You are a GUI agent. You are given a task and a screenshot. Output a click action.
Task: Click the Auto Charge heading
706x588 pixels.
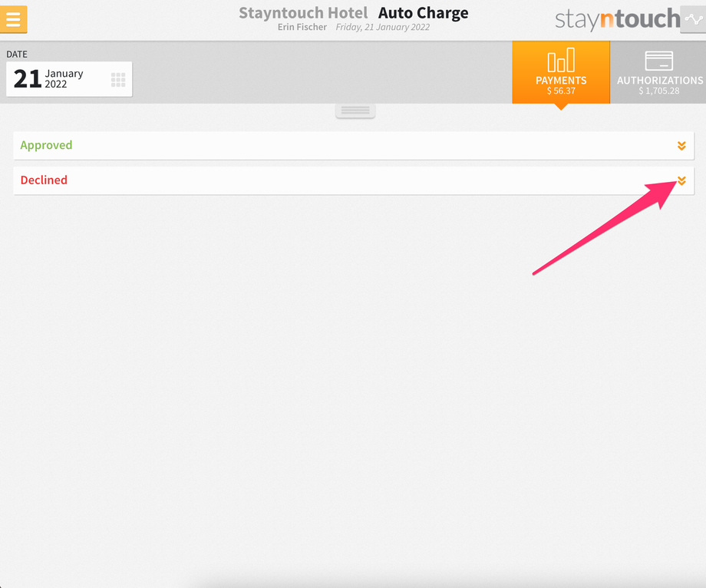coord(423,13)
